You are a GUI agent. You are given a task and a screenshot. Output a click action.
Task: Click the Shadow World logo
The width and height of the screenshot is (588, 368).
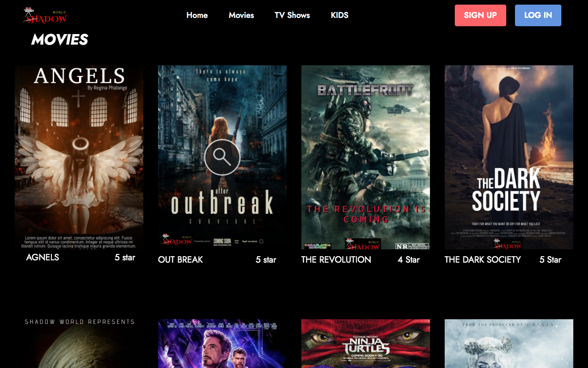(x=45, y=15)
